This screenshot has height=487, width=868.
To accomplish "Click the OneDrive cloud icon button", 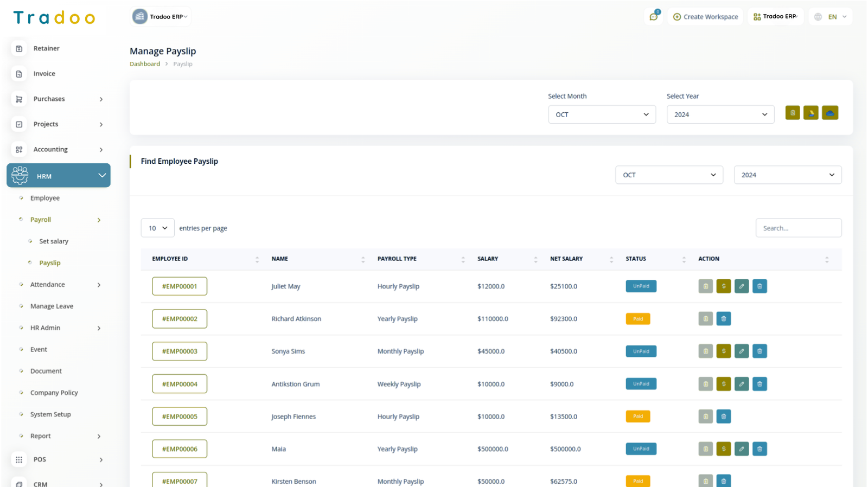I will coord(829,113).
